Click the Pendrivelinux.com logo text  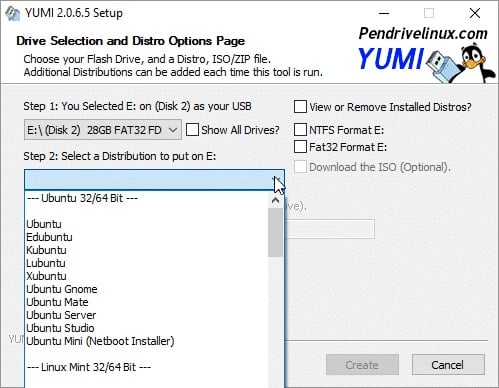(423, 34)
